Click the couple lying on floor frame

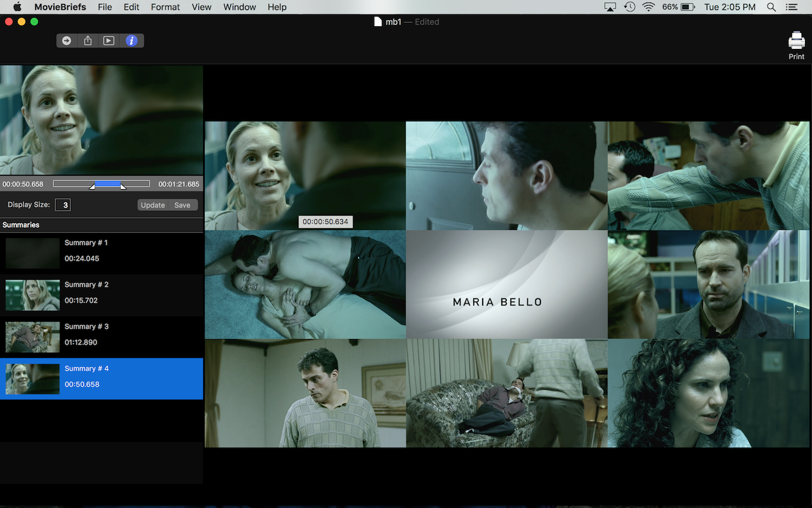click(305, 284)
